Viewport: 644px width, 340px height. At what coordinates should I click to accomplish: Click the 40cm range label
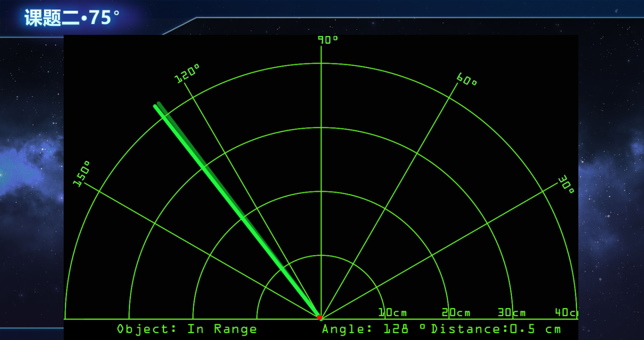click(x=566, y=312)
